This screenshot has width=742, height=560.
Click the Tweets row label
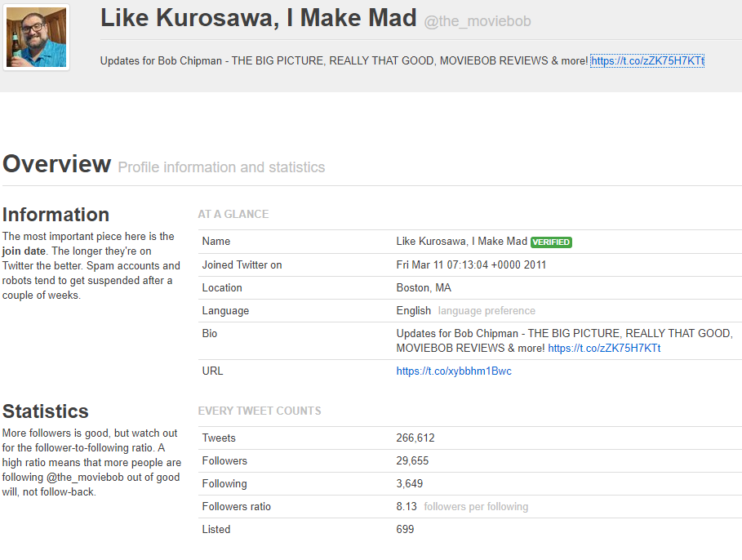tap(219, 438)
